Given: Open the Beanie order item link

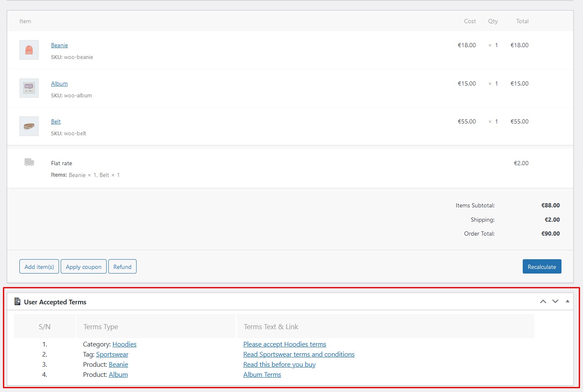Looking at the screenshot, I should (59, 45).
